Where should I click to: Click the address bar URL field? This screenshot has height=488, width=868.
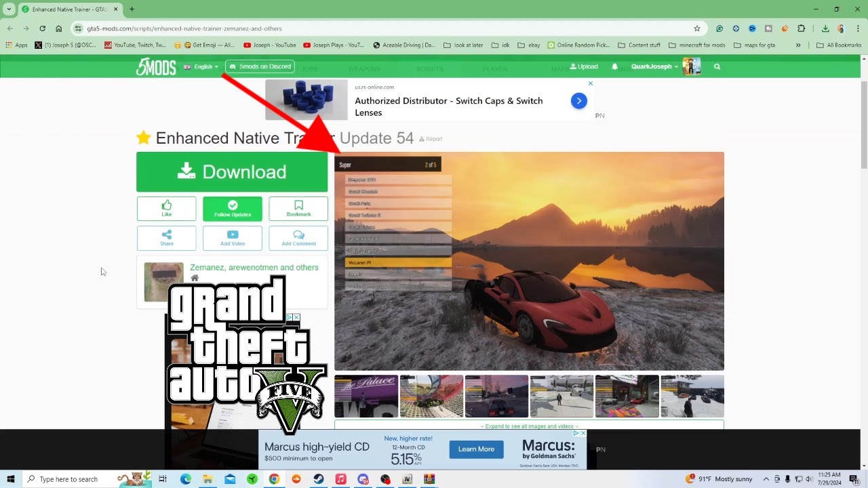(x=387, y=28)
